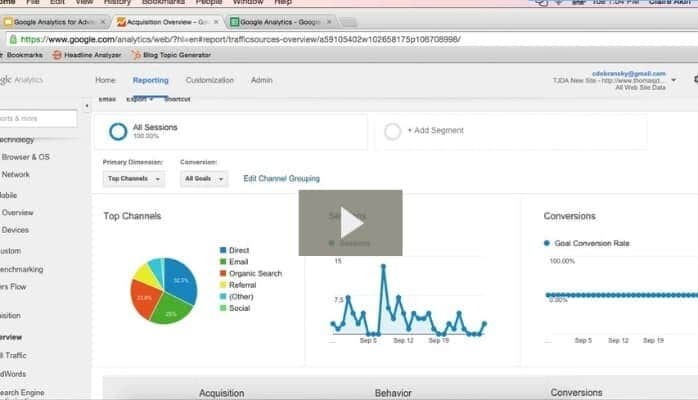Open Devices report in sidebar

(15, 230)
